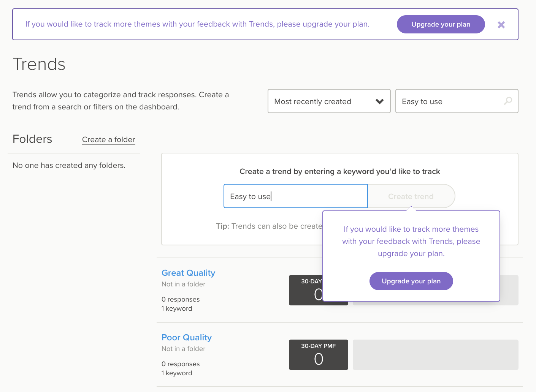The width and height of the screenshot is (536, 392).
Task: Click the gray chart bar for Poor Quality
Action: pyautogui.click(x=435, y=355)
